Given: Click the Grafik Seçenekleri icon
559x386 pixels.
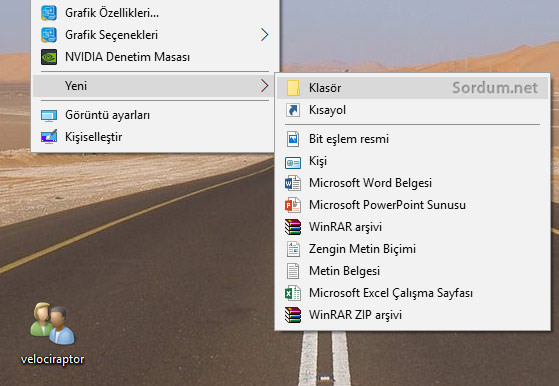Looking at the screenshot, I should pyautogui.click(x=49, y=35).
